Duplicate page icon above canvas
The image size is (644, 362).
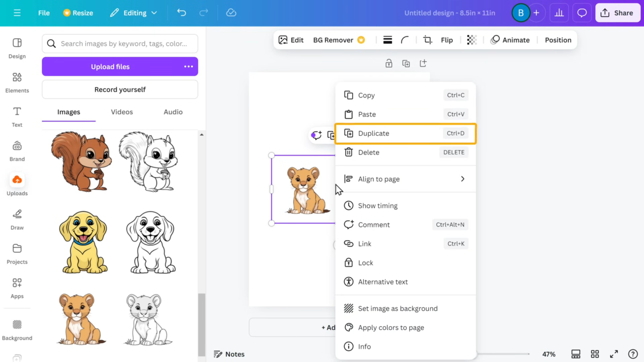[x=406, y=63]
